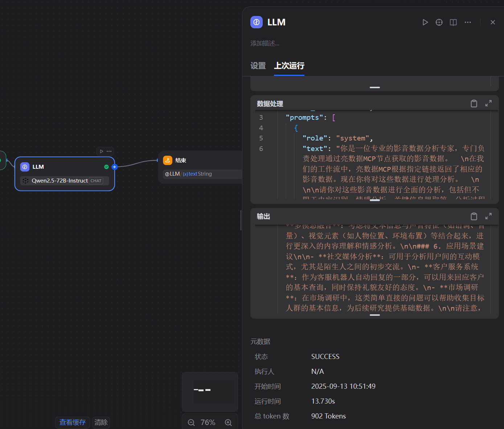
Task: Grab the resize handle above 数据处理 block
Action: [x=375, y=87]
